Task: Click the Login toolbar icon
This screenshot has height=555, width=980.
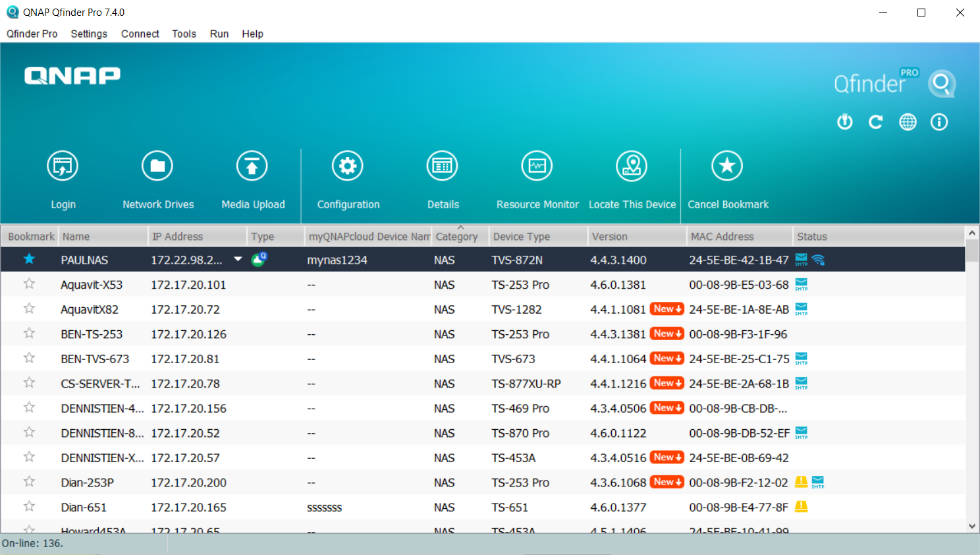Action: [x=63, y=166]
